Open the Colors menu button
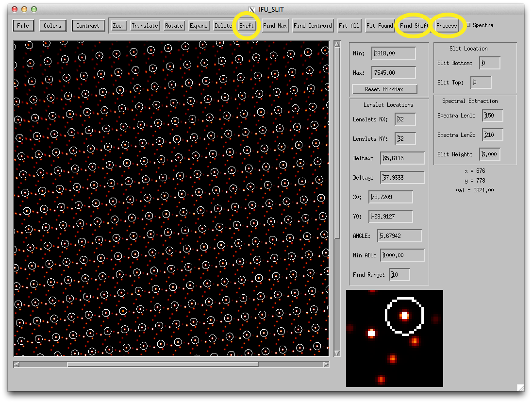The height and width of the screenshot is (403, 532). point(52,26)
